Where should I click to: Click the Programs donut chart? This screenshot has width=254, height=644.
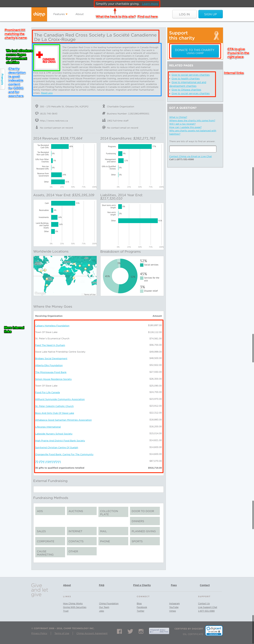[x=120, y=276]
